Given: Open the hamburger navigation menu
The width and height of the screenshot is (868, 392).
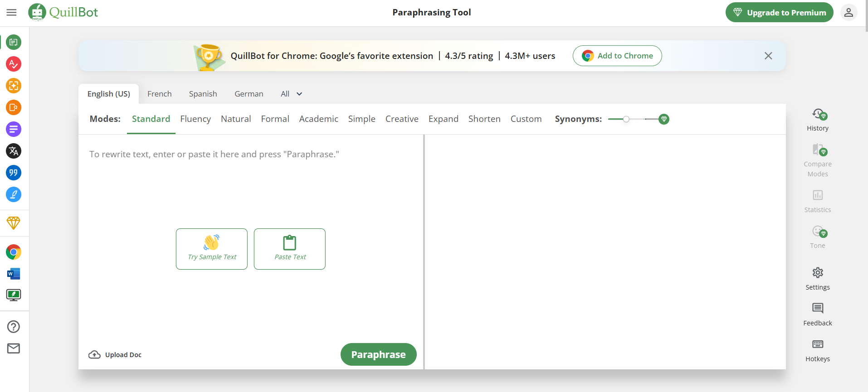Looking at the screenshot, I should (11, 12).
